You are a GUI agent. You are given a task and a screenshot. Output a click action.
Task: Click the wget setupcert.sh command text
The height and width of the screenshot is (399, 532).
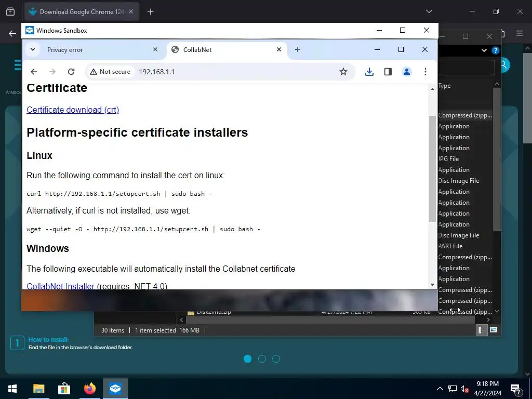[143, 229]
